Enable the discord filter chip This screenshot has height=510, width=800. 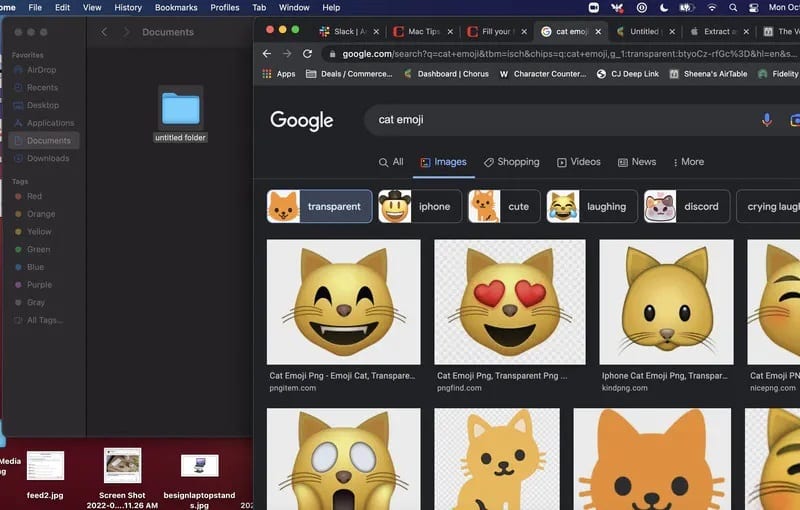(x=686, y=207)
